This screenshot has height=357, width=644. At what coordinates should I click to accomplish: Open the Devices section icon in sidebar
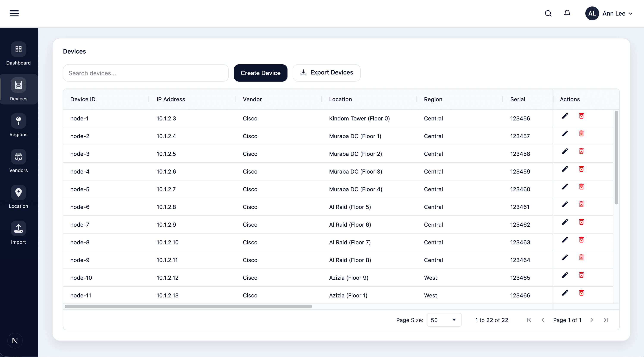(19, 85)
